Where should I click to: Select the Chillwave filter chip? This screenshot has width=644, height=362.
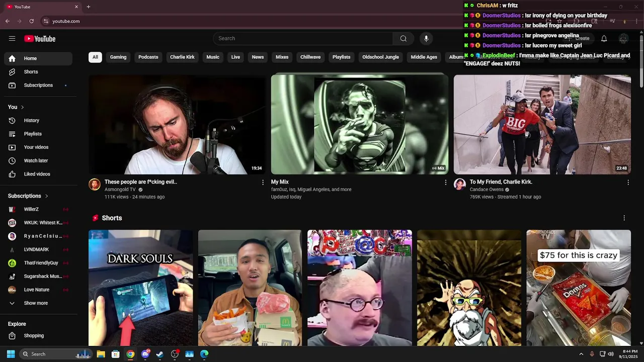coord(310,57)
